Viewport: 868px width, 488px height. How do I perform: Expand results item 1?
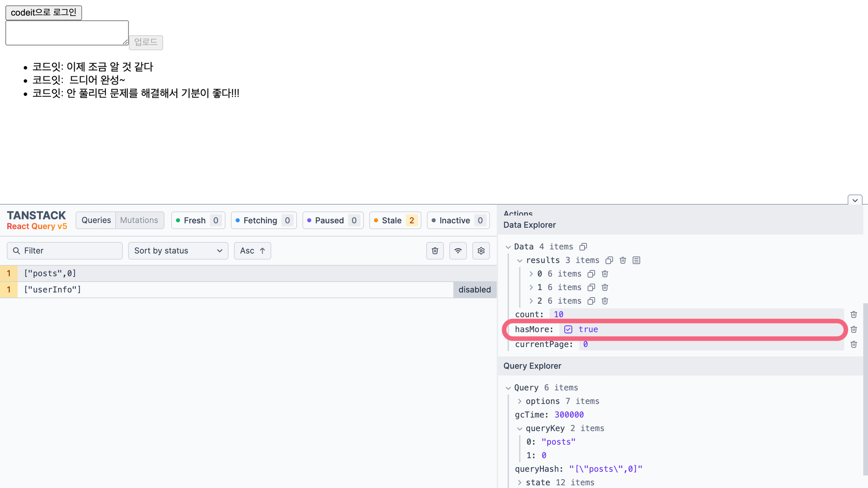coord(531,287)
